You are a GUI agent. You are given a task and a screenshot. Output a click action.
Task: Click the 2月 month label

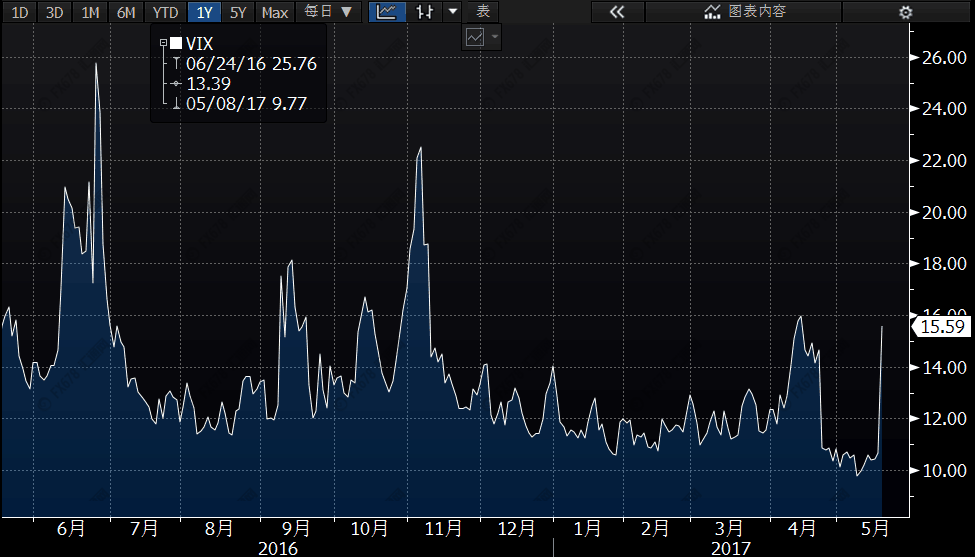point(655,528)
